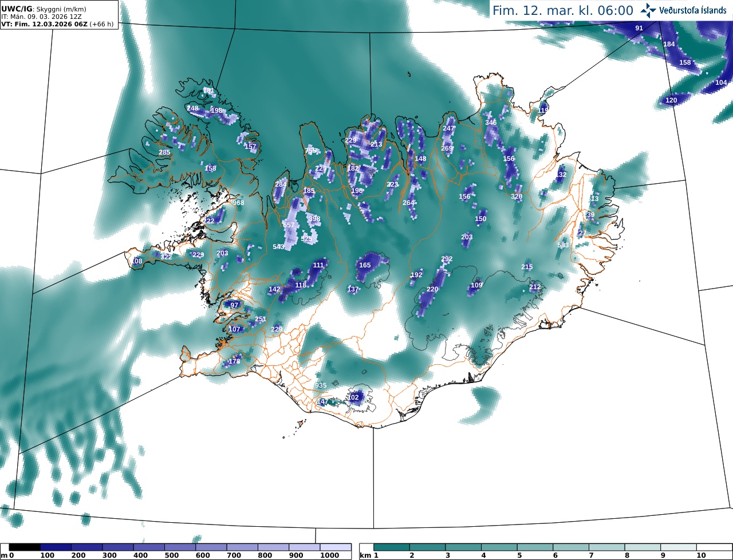Click the visibility value 108 at Snæfellsnes tip
Viewport: 733px width, 560px height.
pos(136,261)
